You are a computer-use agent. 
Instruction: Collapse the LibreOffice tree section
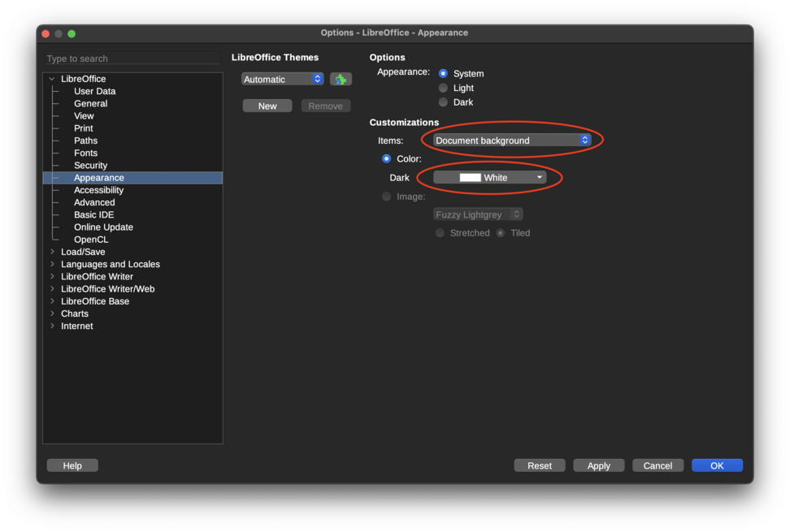pyautogui.click(x=51, y=78)
